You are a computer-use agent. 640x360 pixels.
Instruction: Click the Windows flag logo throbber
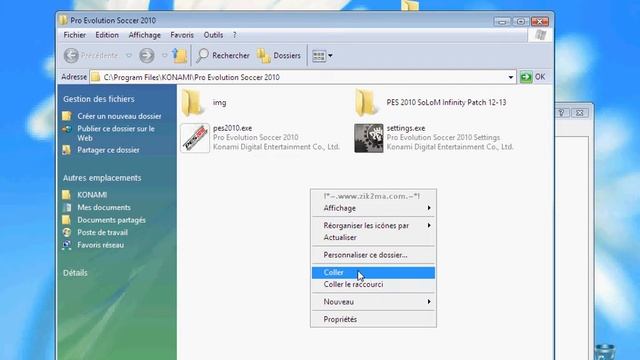pos(540,35)
